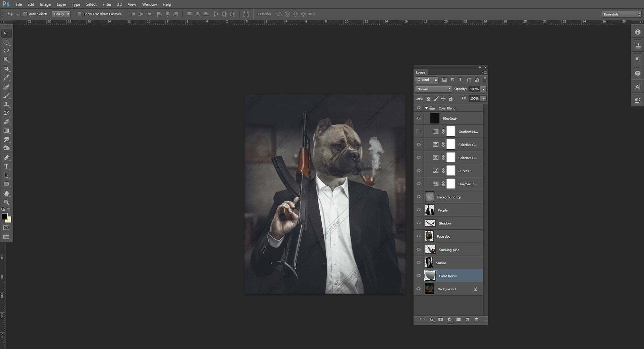Check Show Transform Controls
Image resolution: width=644 pixels, height=349 pixels.
(x=80, y=14)
